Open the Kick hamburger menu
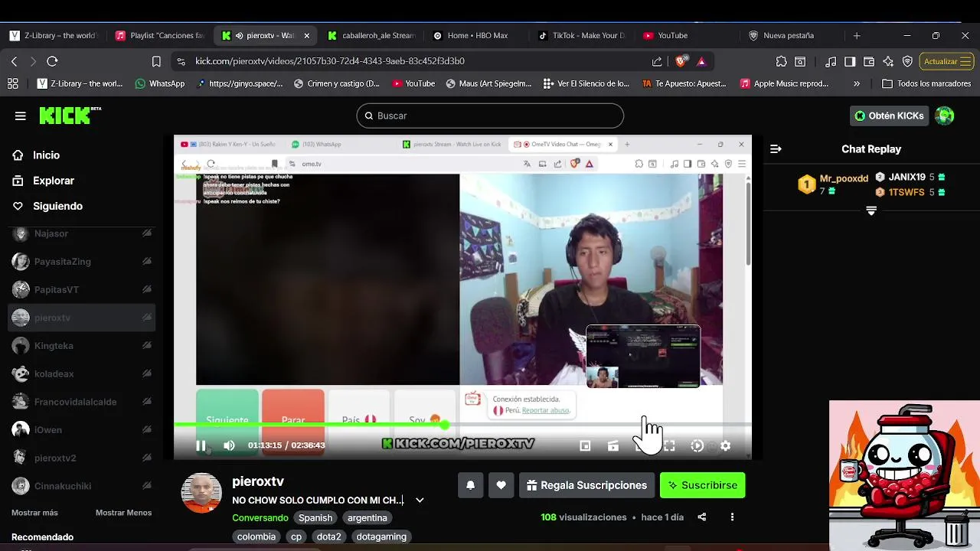Image resolution: width=980 pixels, height=551 pixels. pyautogui.click(x=20, y=116)
